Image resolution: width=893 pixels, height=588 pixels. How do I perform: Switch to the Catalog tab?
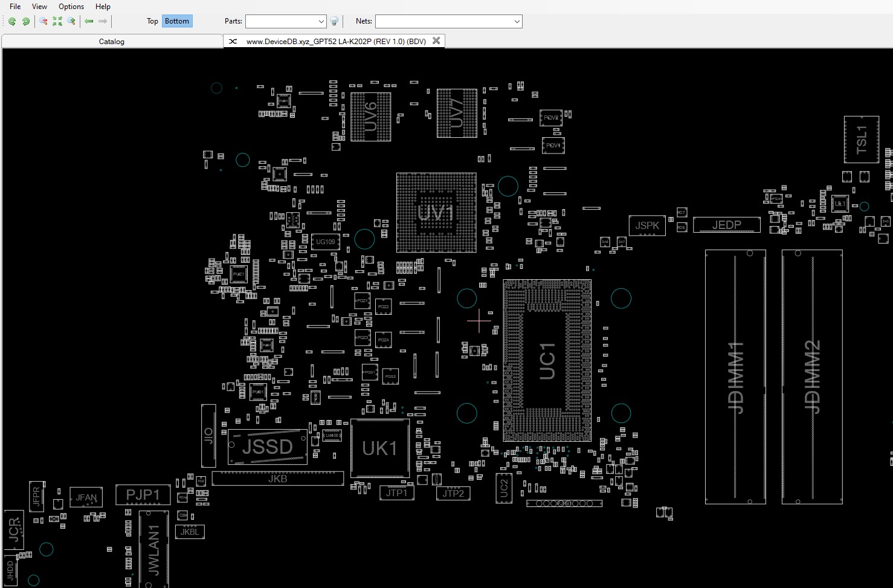point(112,41)
